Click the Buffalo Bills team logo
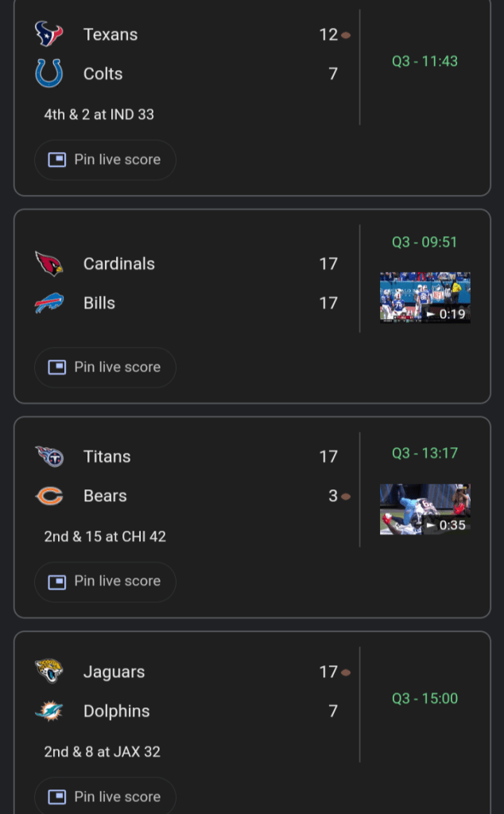 point(48,303)
